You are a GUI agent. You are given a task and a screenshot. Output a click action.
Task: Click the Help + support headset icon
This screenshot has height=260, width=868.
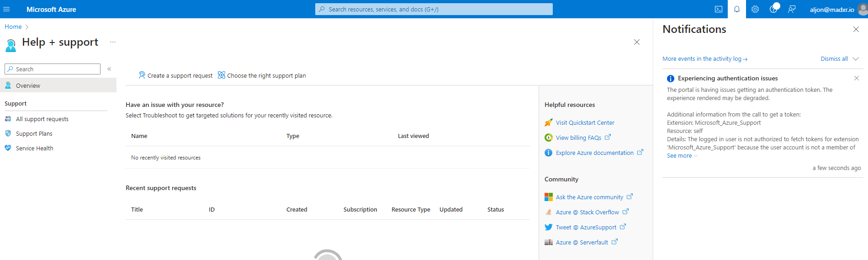point(11,45)
